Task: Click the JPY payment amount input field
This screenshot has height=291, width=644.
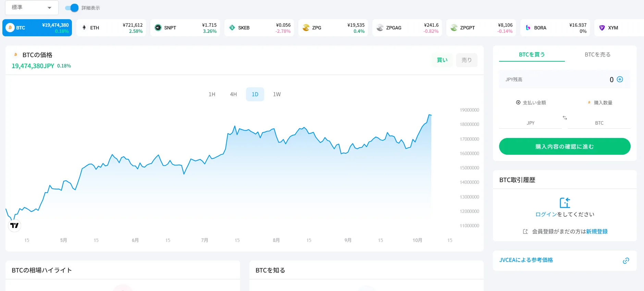Action: [530, 123]
